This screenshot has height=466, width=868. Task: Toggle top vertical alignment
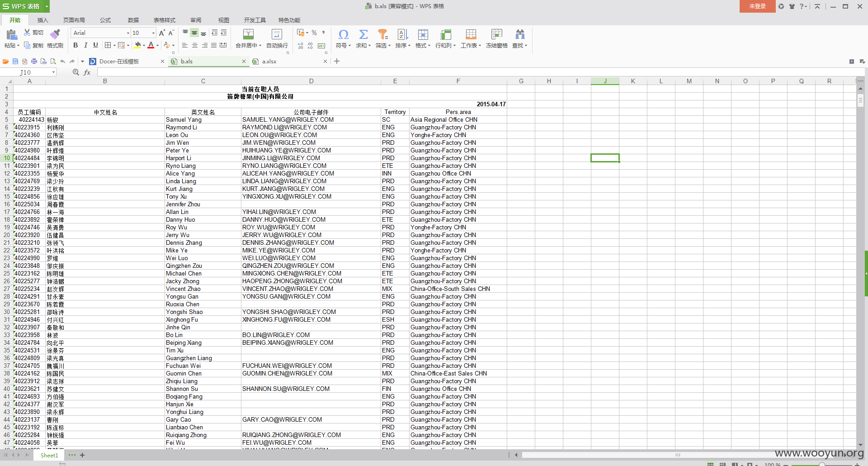point(185,33)
